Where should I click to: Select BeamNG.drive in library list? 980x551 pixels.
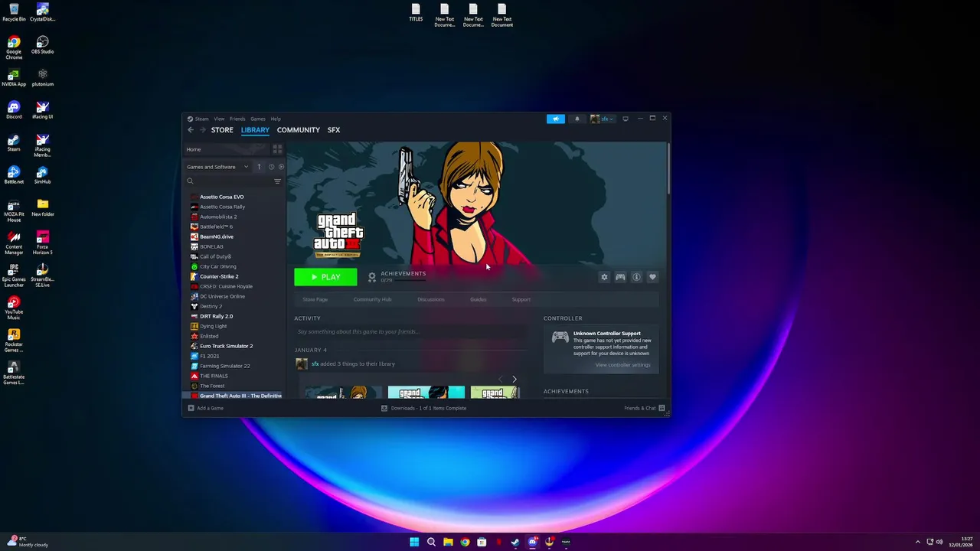tap(217, 236)
